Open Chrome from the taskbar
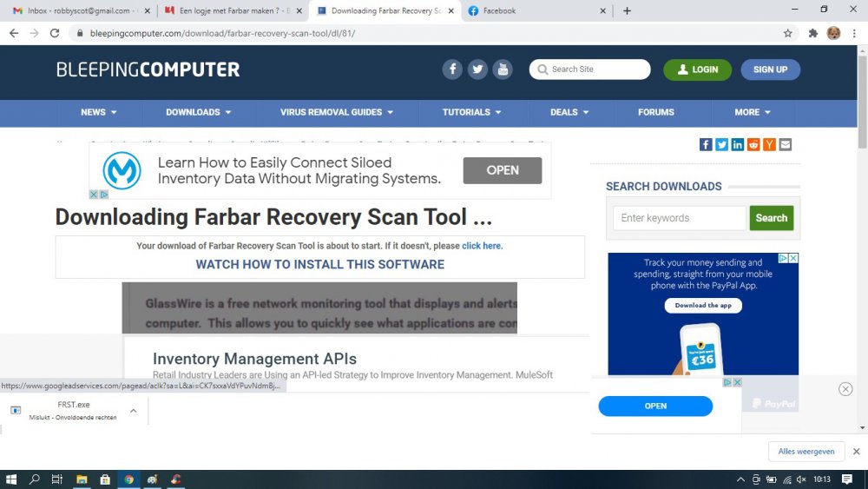Viewport: 868px width, 489px height. click(129, 479)
